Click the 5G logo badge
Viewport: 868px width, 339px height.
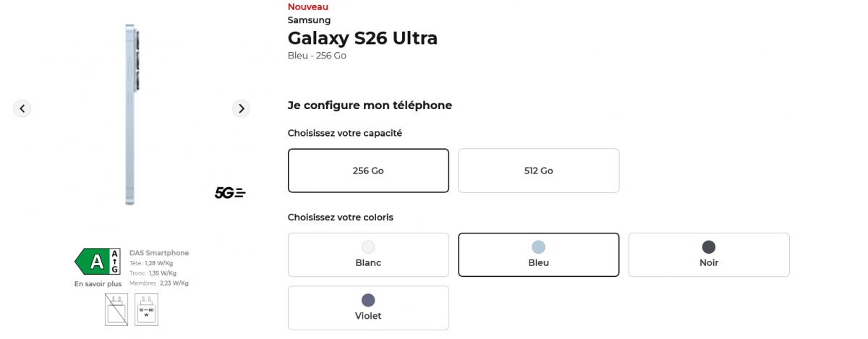(230, 193)
